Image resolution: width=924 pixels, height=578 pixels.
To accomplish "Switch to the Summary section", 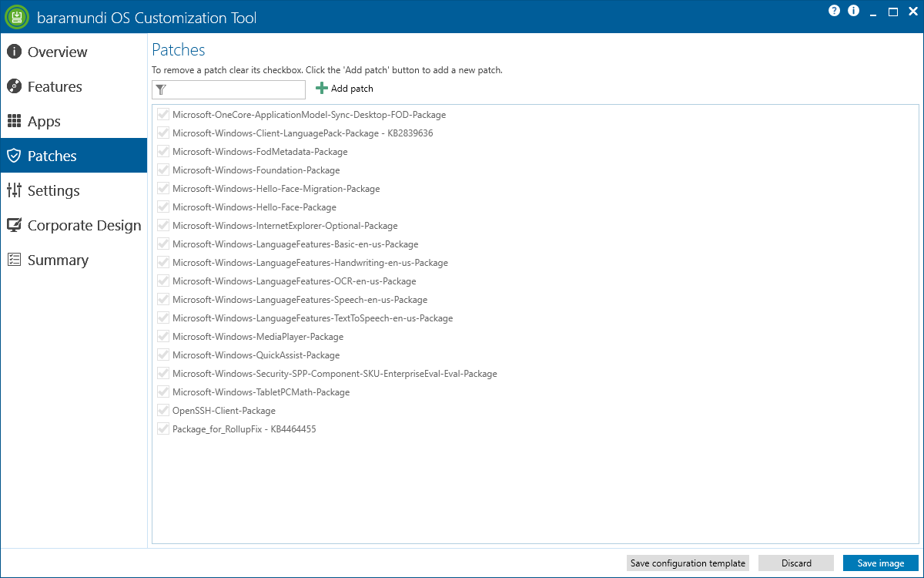I will (x=58, y=260).
